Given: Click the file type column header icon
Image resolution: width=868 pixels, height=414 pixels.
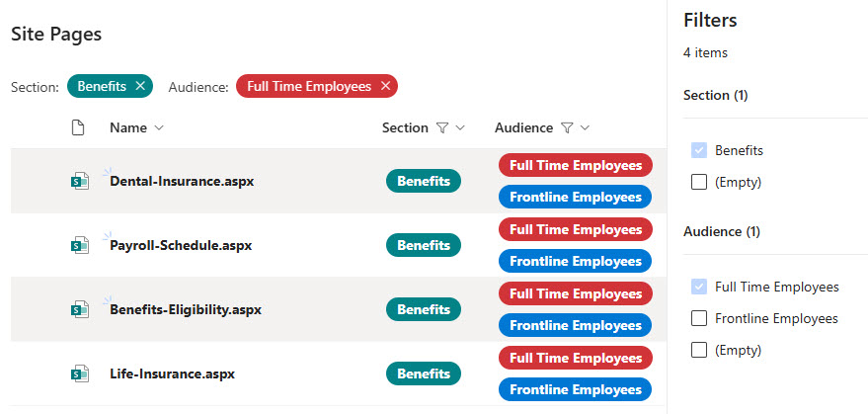Looking at the screenshot, I should (x=78, y=128).
